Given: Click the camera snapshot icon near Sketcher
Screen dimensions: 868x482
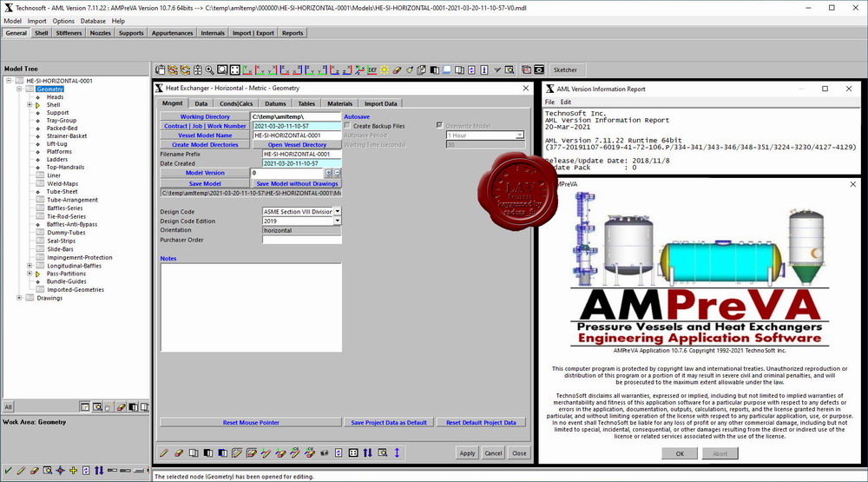Looking at the screenshot, I should [539, 69].
